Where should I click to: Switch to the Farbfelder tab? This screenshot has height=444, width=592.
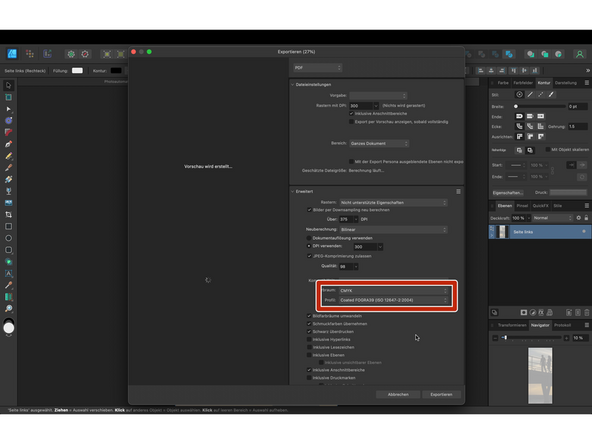tap(523, 83)
